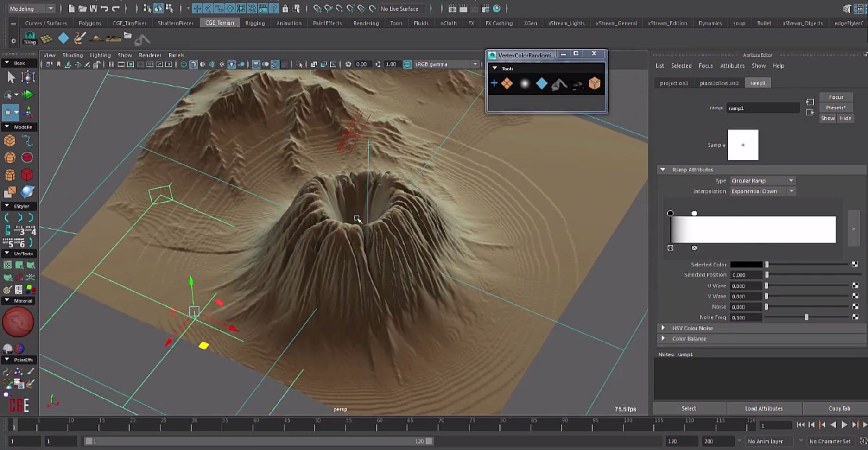Click the red polygon cube icon
Viewport: 868px width, 450px height.
point(27,175)
